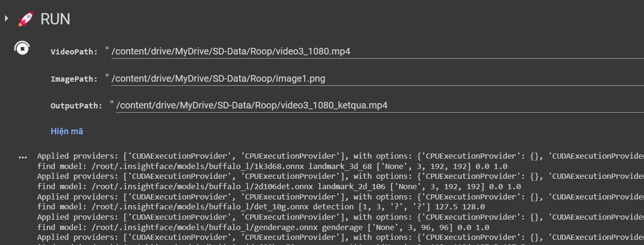The width and height of the screenshot is (644, 245).
Task: Collapse the RUN section with the triangle
Action: pyautogui.click(x=6, y=18)
